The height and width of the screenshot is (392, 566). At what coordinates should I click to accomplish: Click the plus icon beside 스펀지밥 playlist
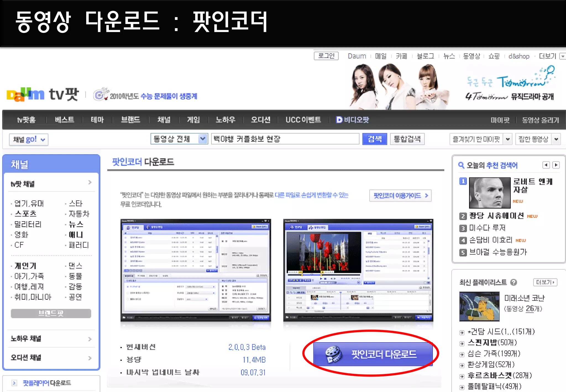(462, 344)
